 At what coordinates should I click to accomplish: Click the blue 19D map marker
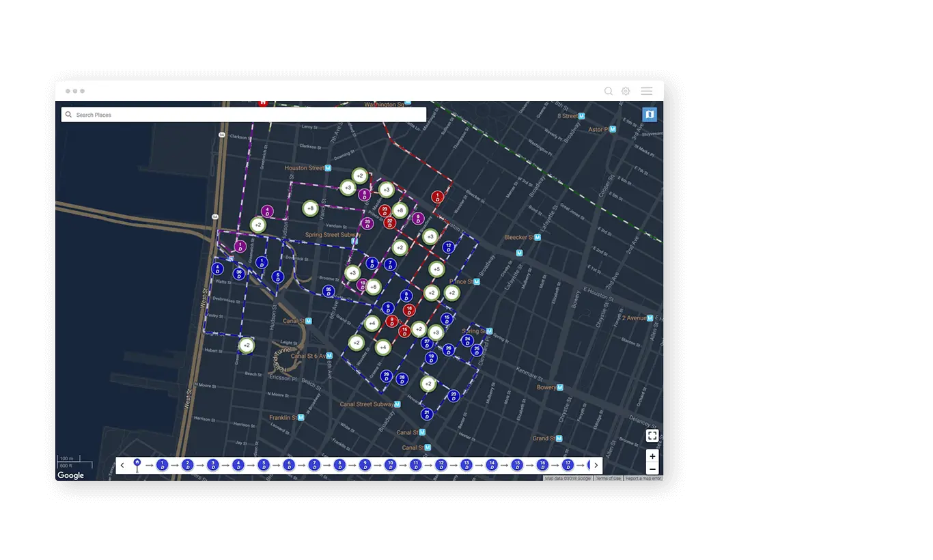point(431,358)
